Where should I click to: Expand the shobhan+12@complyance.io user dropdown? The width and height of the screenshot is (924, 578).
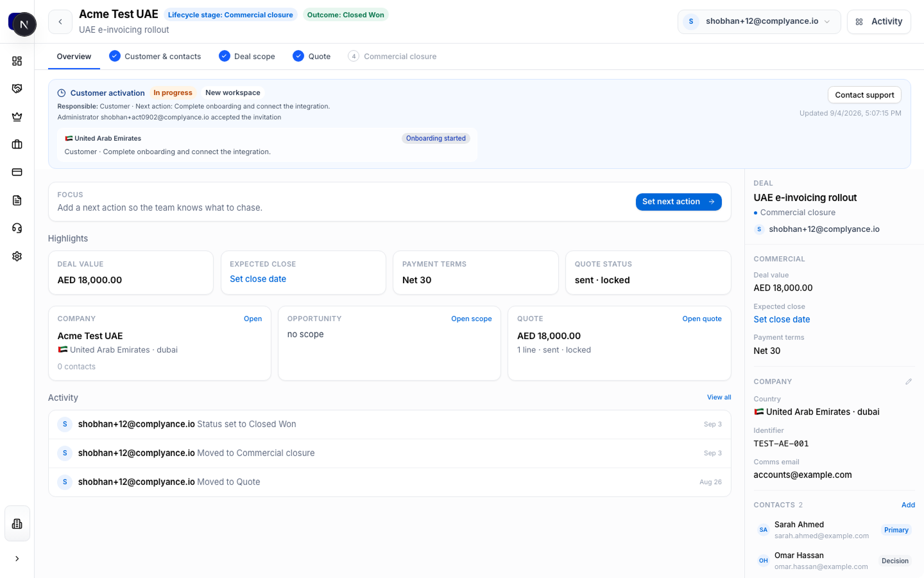[759, 21]
